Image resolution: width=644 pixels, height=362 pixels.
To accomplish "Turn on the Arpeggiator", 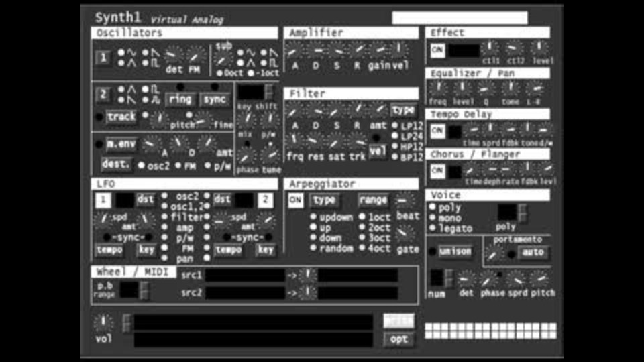I will 295,200.
